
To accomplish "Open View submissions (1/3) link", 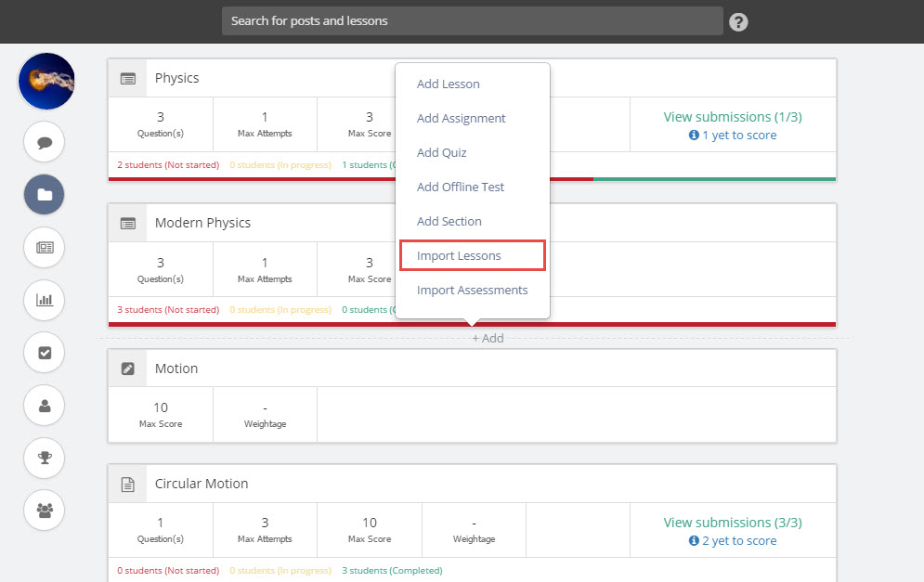I will (733, 117).
